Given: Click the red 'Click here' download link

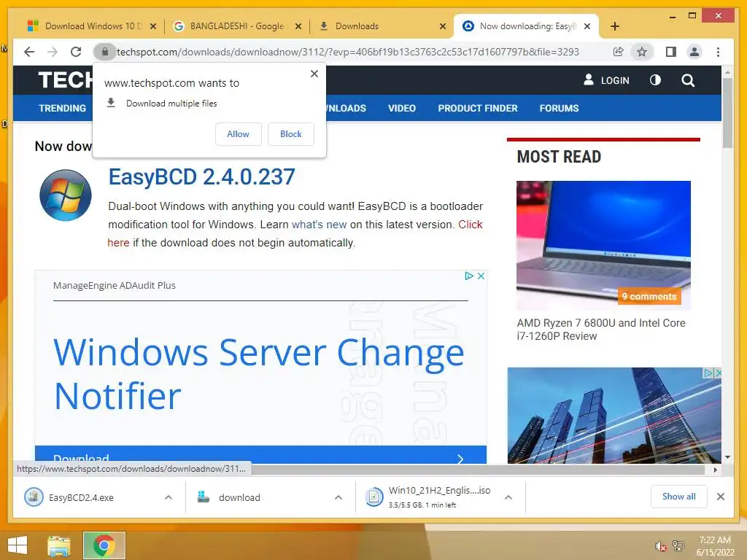Looking at the screenshot, I should tap(471, 225).
